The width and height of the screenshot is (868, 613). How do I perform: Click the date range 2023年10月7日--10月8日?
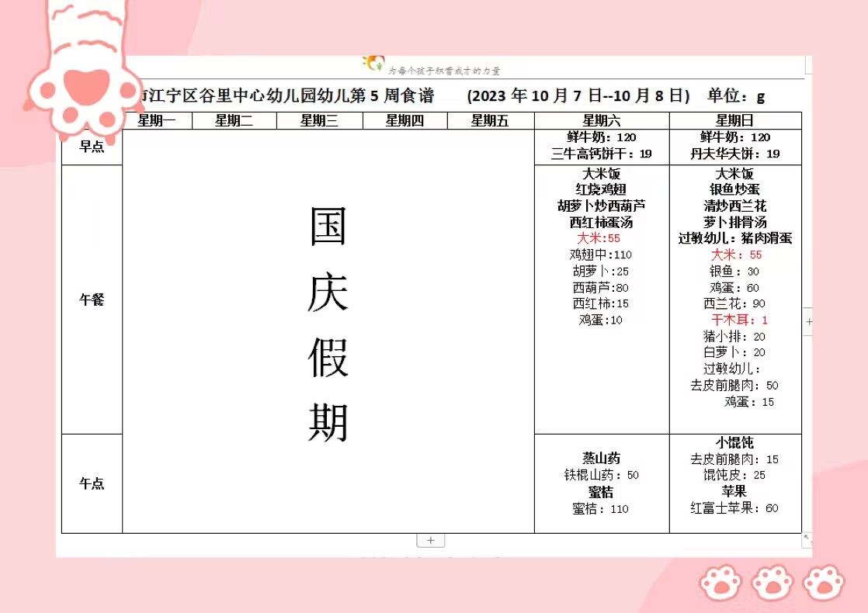click(578, 95)
